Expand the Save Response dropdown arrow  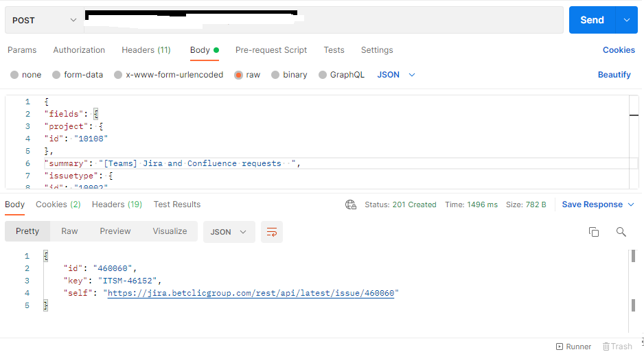[x=631, y=204]
